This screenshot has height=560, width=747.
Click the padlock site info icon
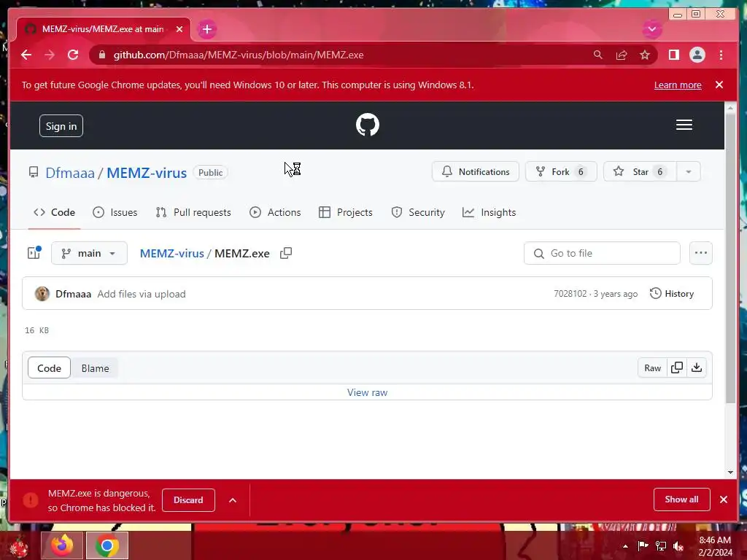pos(102,55)
